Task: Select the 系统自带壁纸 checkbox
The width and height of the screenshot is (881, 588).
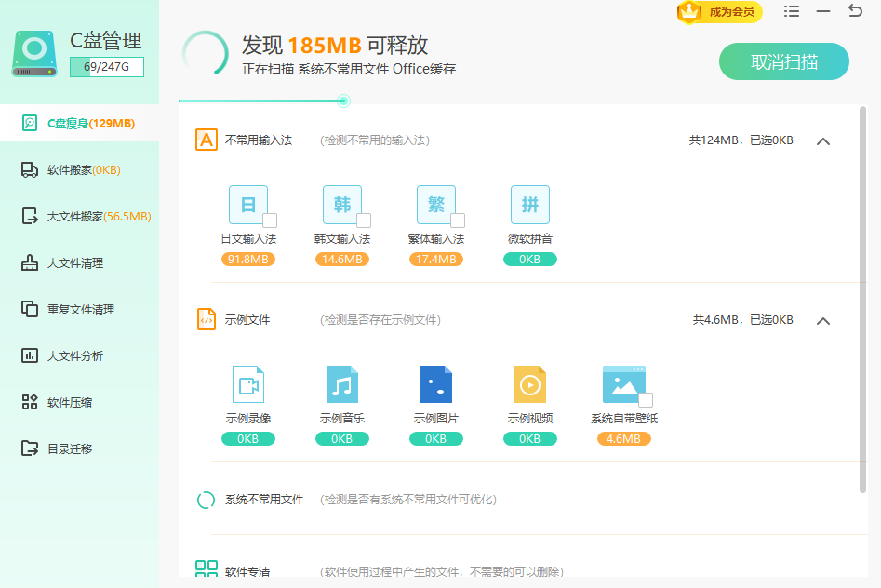Action: click(x=645, y=400)
